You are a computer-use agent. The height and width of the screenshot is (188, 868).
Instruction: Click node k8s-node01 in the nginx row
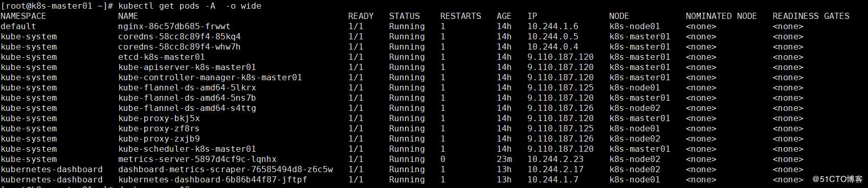click(x=635, y=27)
